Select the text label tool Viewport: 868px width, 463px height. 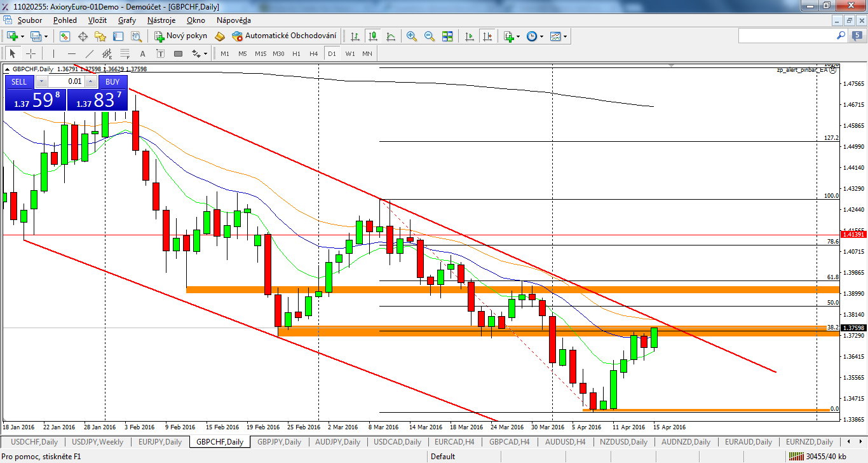point(160,53)
